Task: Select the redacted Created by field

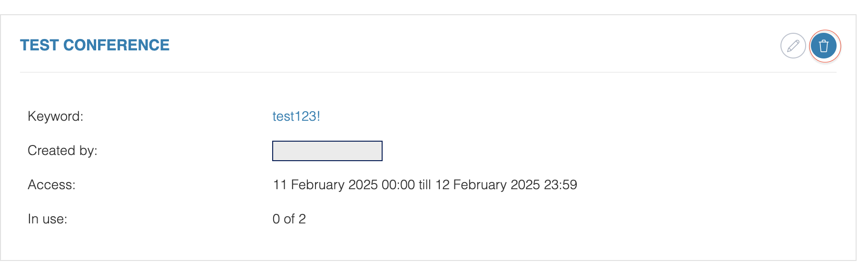Action: click(327, 151)
